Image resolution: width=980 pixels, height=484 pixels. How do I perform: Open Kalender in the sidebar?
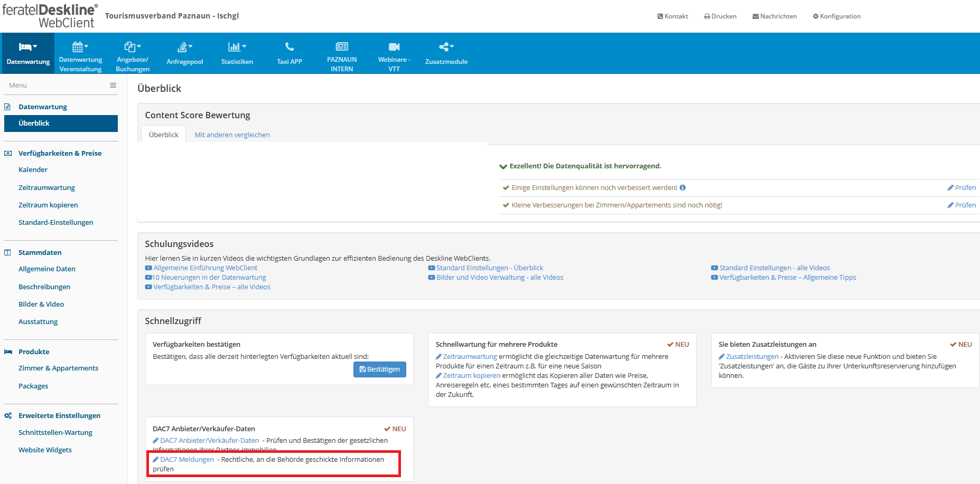pos(33,169)
